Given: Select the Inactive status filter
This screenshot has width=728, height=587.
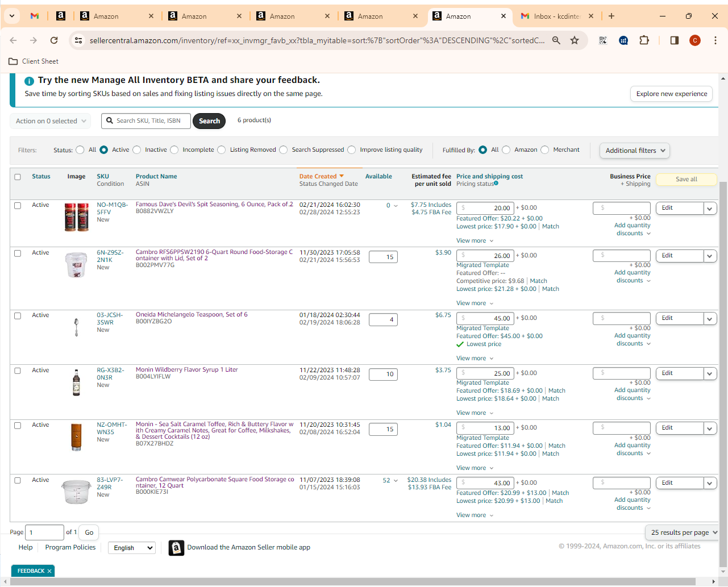Looking at the screenshot, I should (x=137, y=150).
